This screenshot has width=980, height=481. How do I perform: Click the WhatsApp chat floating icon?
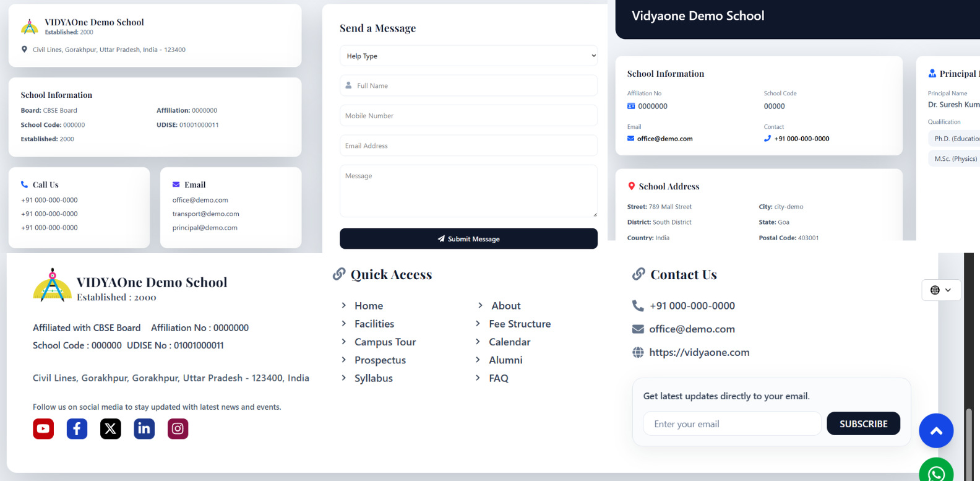pyautogui.click(x=936, y=472)
